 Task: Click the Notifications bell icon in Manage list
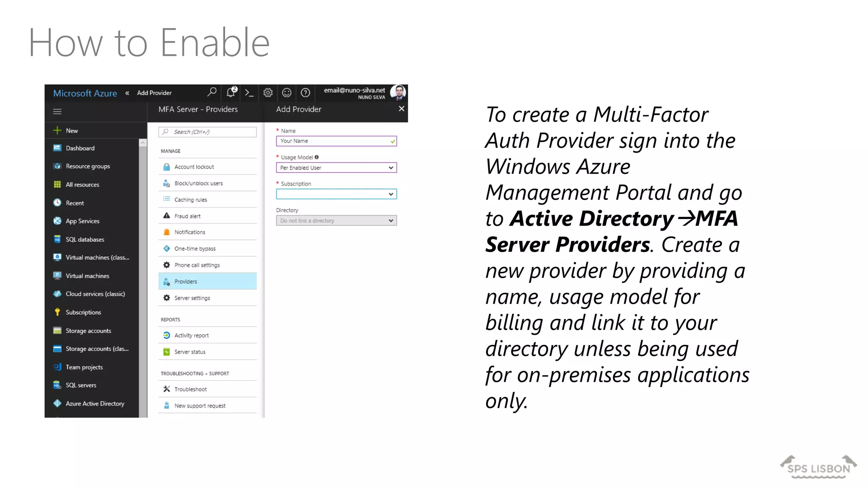(167, 232)
